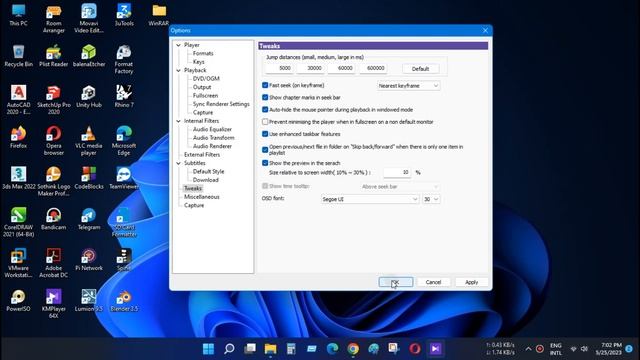The width and height of the screenshot is (640, 360).
Task: Open CorelDRAW 2021 desktop icon
Action: (18, 222)
